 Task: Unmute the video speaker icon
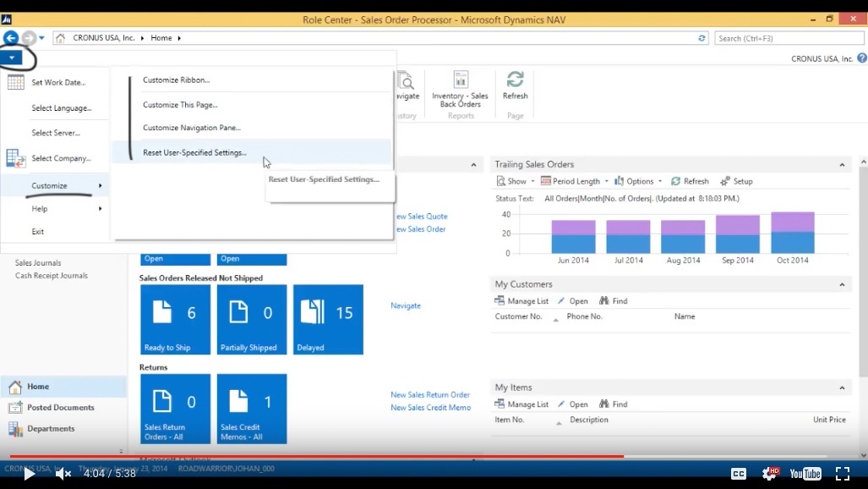click(x=63, y=474)
